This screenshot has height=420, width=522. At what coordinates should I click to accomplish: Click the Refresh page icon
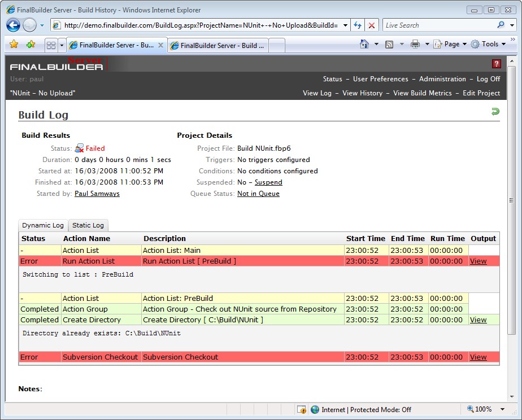coord(358,25)
